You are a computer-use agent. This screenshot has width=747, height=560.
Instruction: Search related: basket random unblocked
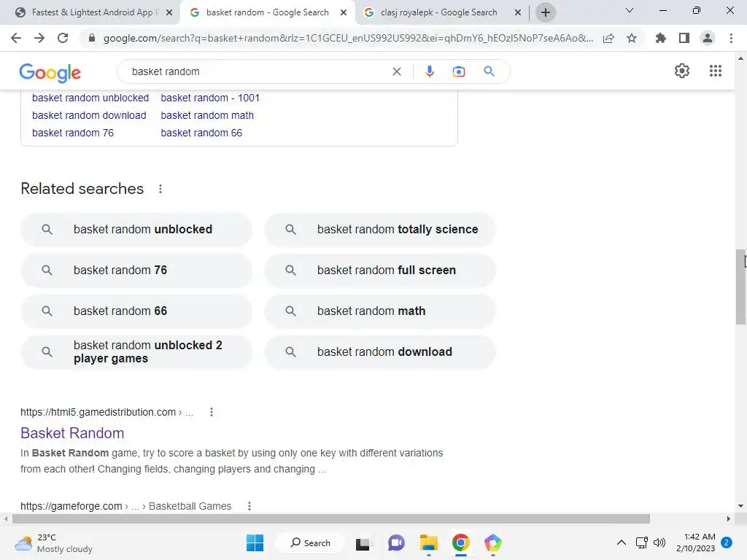click(136, 230)
